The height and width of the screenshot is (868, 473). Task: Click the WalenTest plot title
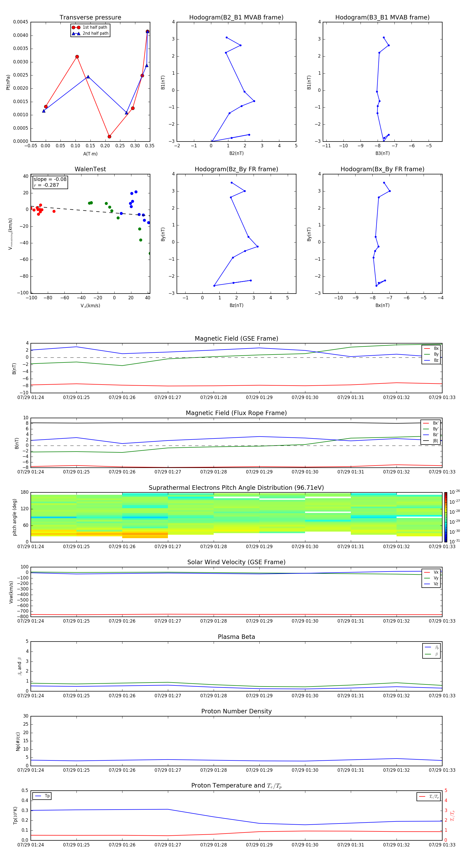coord(90,169)
